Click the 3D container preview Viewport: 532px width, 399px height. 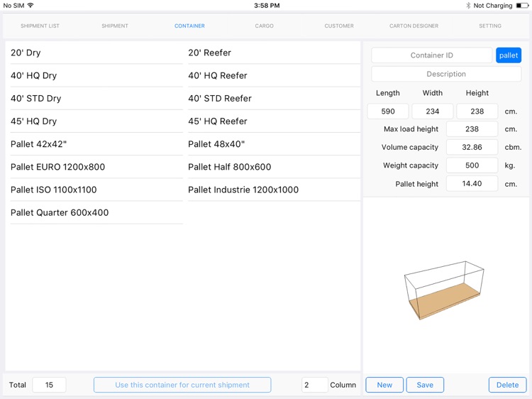tap(444, 290)
